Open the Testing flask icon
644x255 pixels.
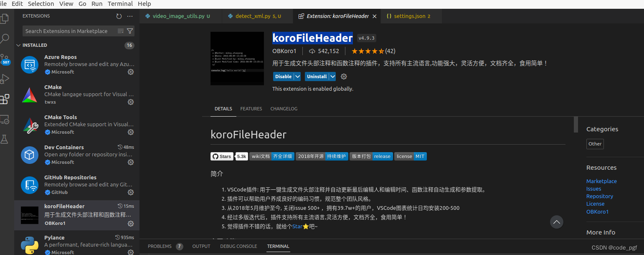tap(5, 139)
